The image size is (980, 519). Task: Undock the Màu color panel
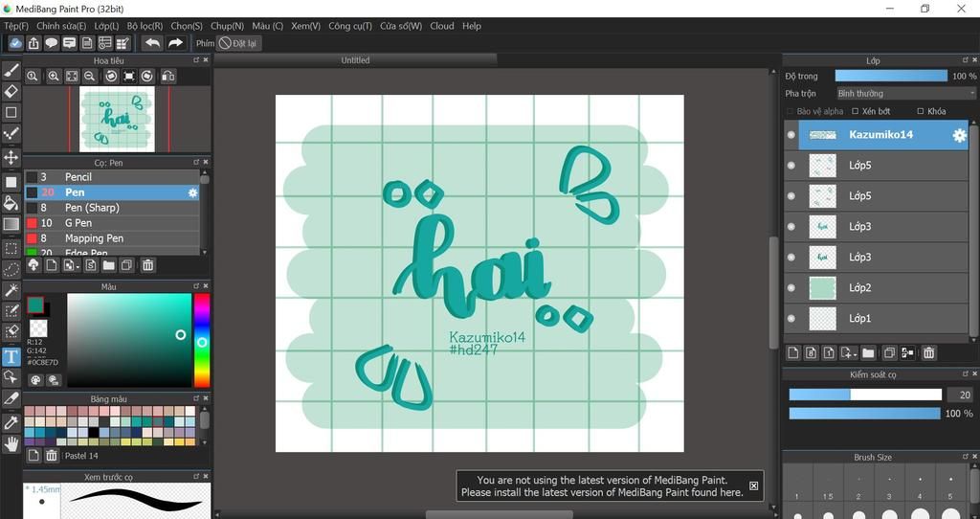tap(195, 286)
